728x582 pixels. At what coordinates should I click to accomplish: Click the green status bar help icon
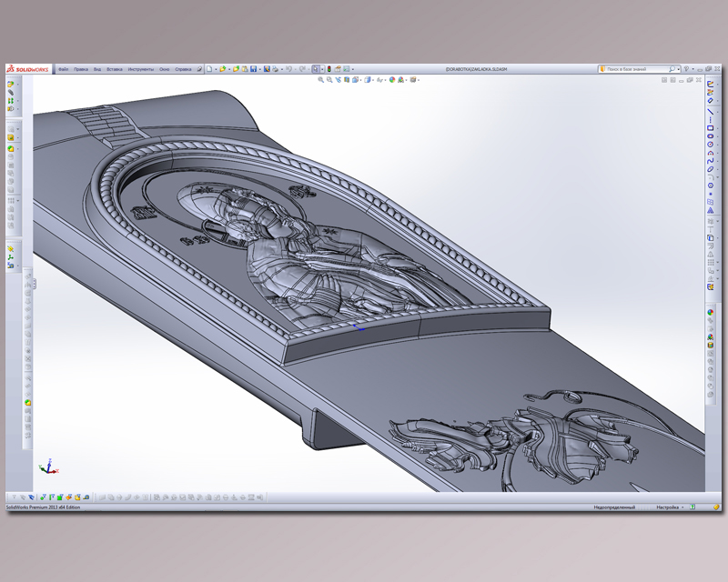[x=693, y=507]
